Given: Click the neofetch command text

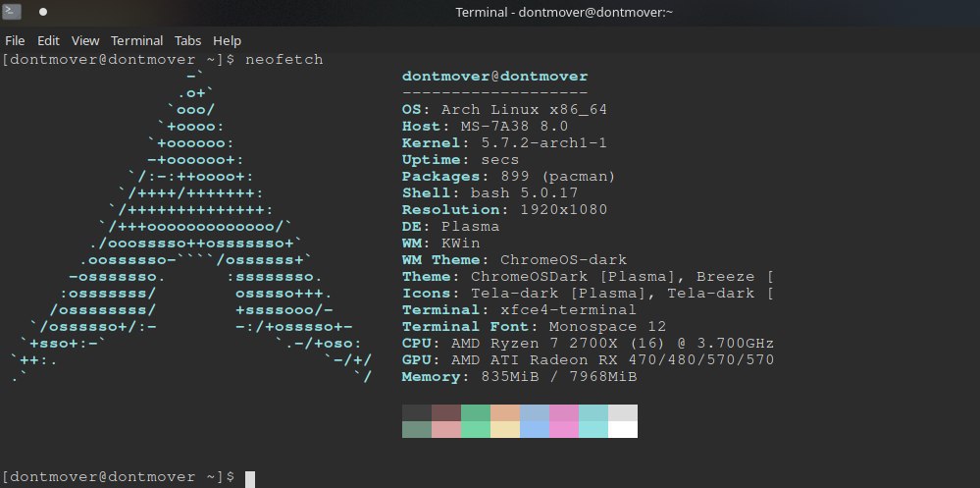Looking at the screenshot, I should (284, 60).
